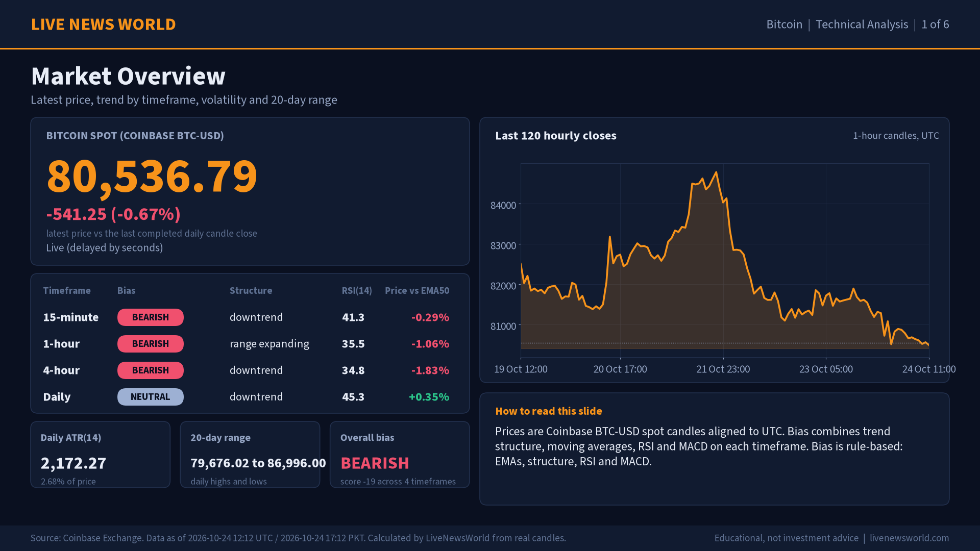The height and width of the screenshot is (551, 980).
Task: Click the 20-day range 79,676.02 to 86,996.00
Action: (x=258, y=463)
